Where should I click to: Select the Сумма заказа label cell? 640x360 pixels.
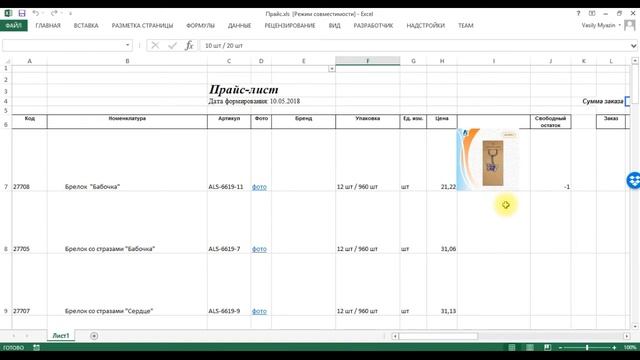click(x=602, y=101)
